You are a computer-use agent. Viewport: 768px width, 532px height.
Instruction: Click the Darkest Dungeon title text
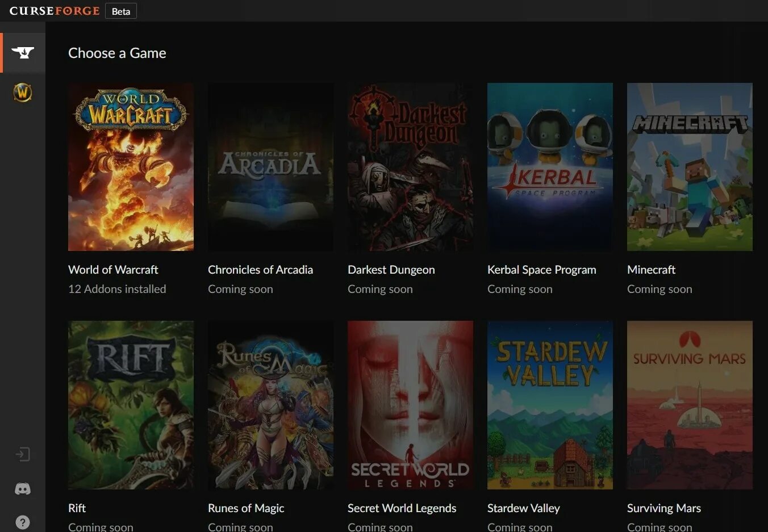[x=391, y=270]
